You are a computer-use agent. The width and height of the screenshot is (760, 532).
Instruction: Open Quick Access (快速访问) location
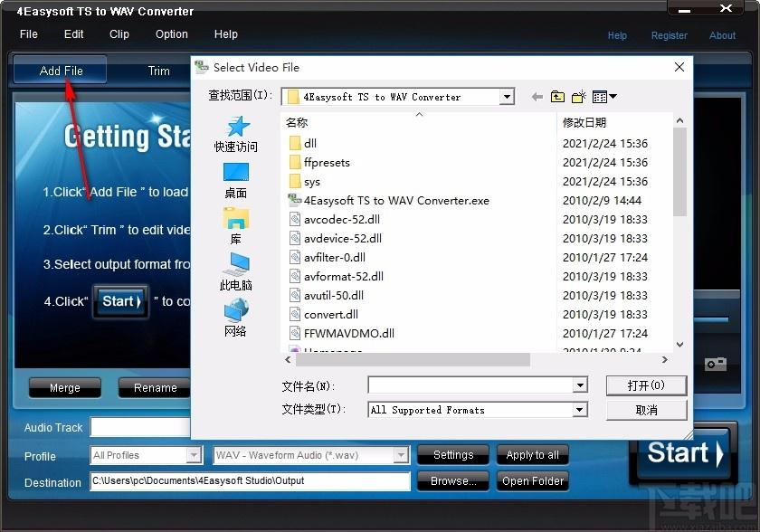(236, 135)
